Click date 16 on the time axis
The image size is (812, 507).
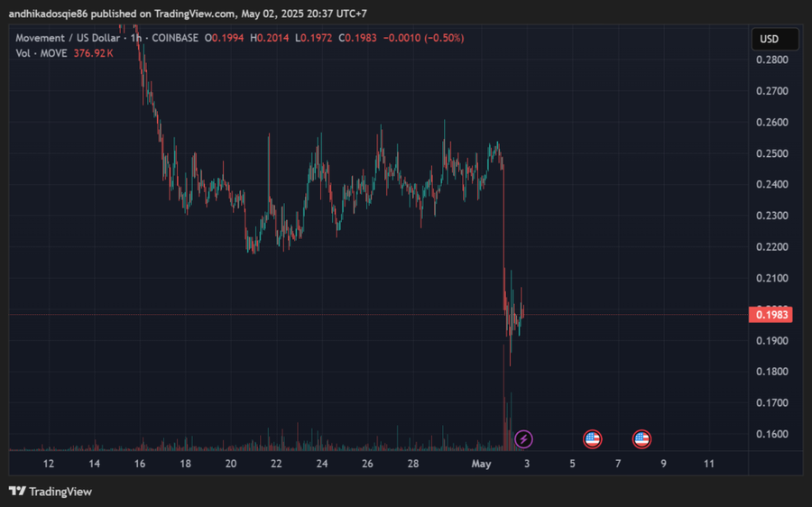(140, 464)
